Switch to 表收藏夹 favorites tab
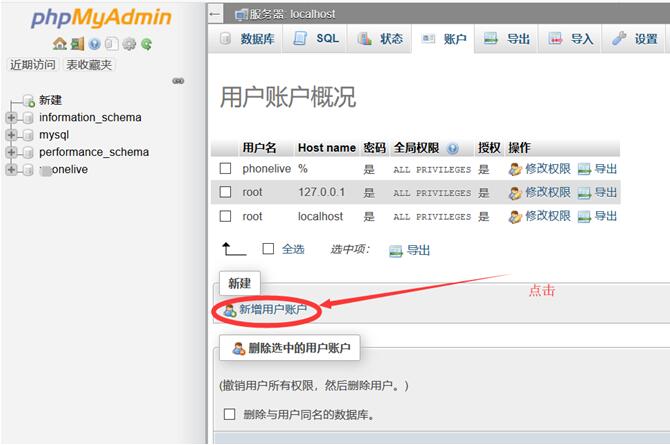 pos(89,65)
